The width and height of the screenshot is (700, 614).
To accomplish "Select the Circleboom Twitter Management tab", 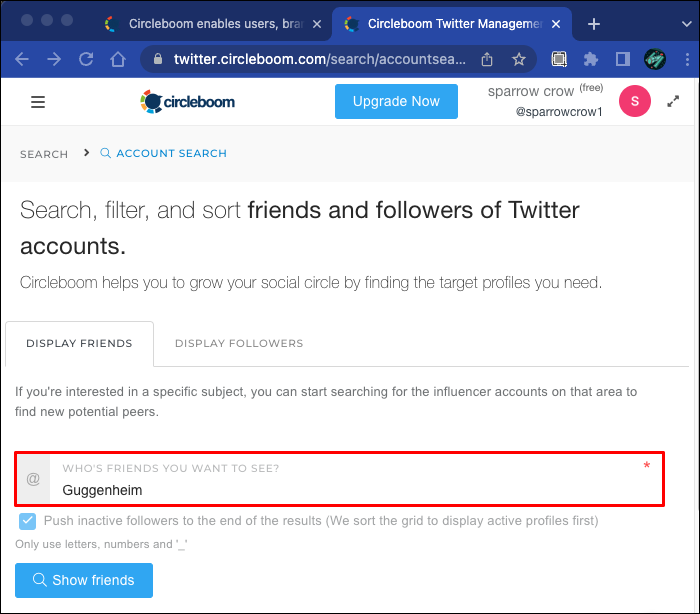I will [x=451, y=24].
